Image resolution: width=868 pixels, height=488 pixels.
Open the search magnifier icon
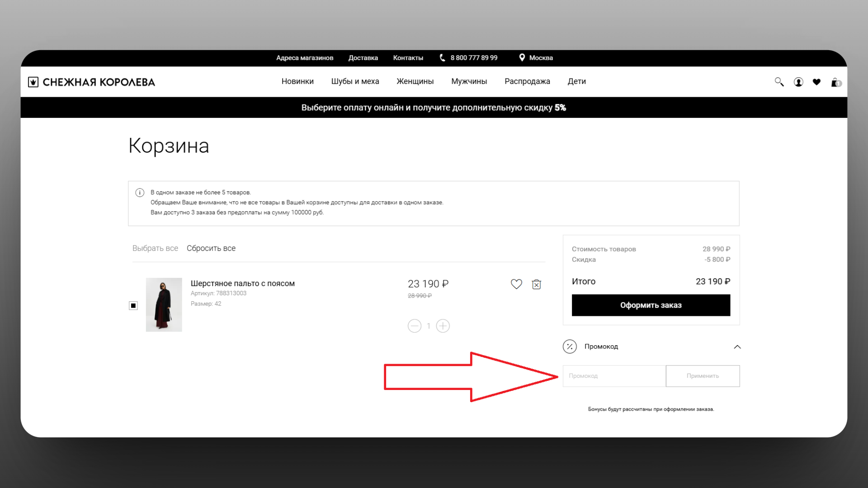[779, 82]
